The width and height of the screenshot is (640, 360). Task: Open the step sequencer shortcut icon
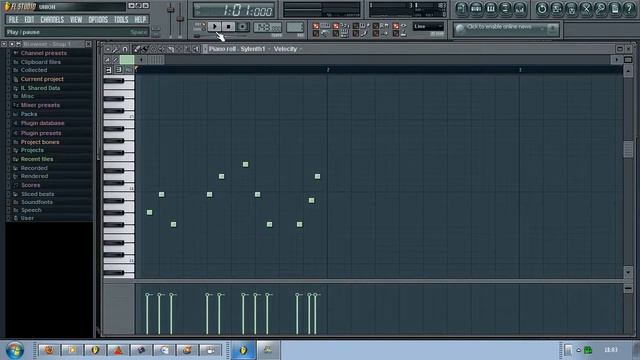[x=476, y=9]
